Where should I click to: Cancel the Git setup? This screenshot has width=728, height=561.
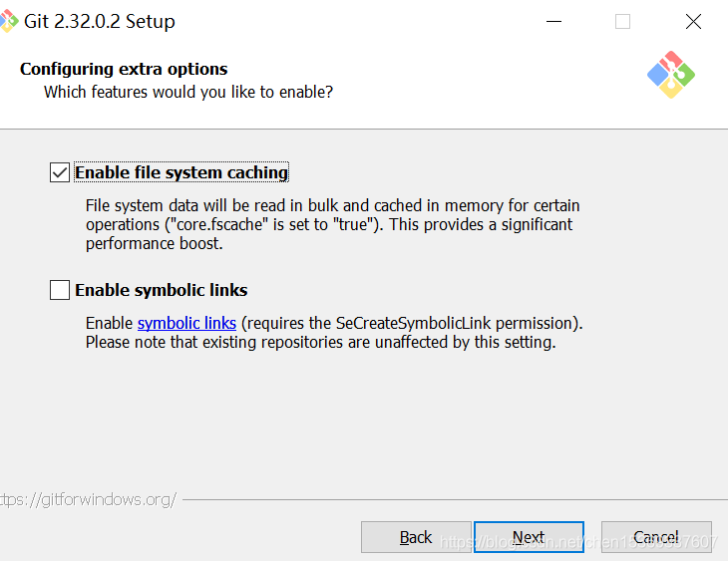(656, 537)
